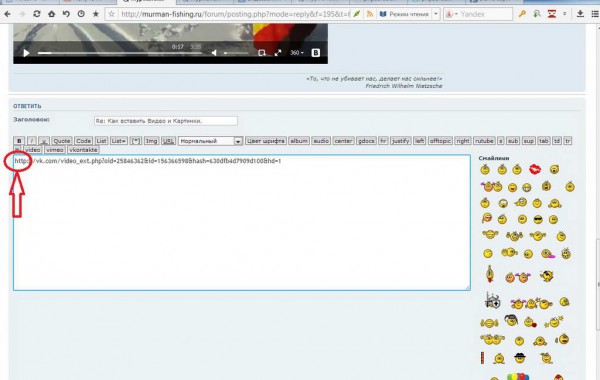Click the Quote BBCode button

(62, 141)
